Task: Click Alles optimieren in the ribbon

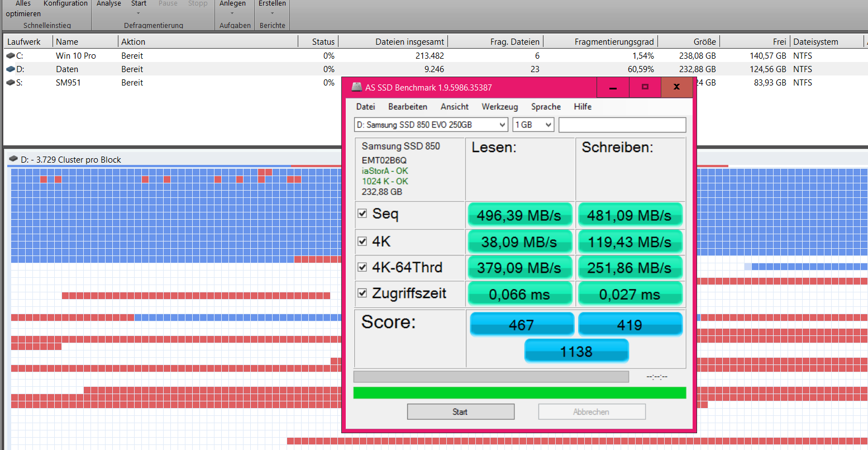Action: click(23, 8)
